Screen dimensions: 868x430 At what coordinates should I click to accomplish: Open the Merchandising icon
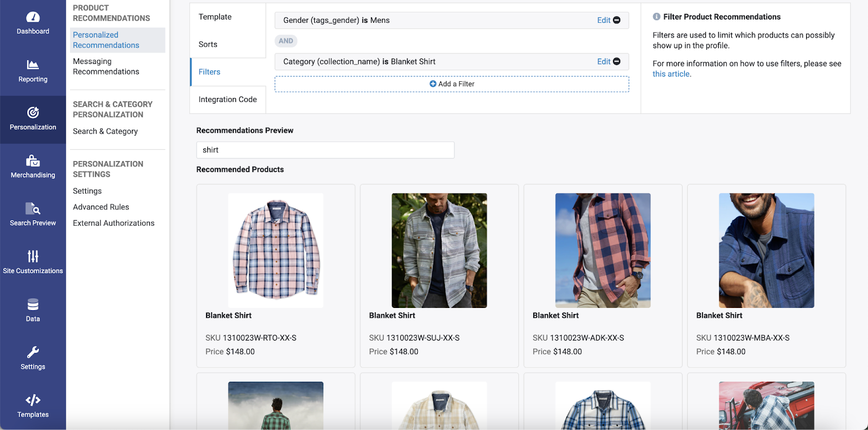(33, 161)
